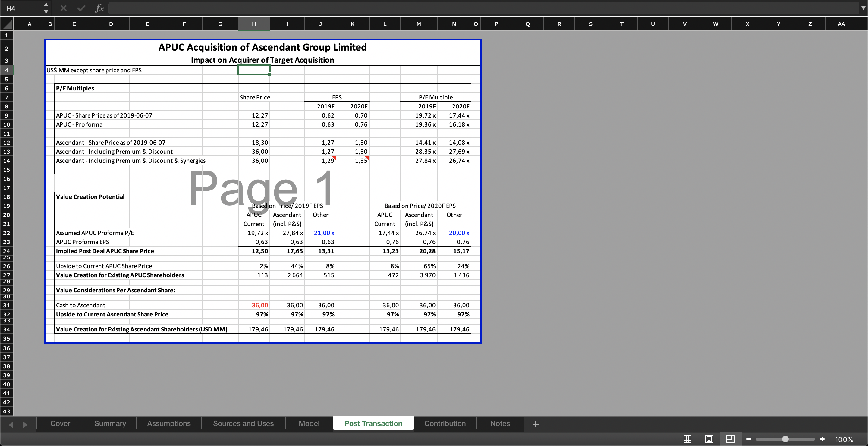868x446 pixels.
Task: Click 'Ascendant - Including Premium & Discount & Synergies' label
Action: [131, 160]
